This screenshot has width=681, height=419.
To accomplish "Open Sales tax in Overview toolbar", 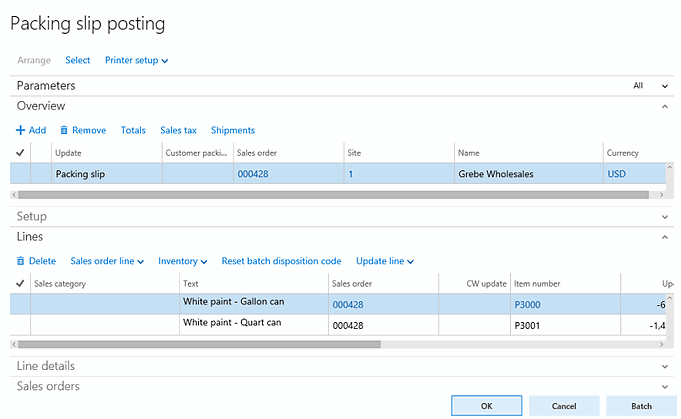I will [178, 130].
